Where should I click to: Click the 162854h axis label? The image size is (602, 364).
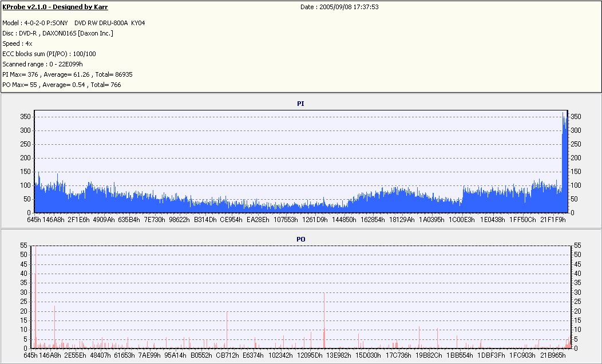click(373, 220)
